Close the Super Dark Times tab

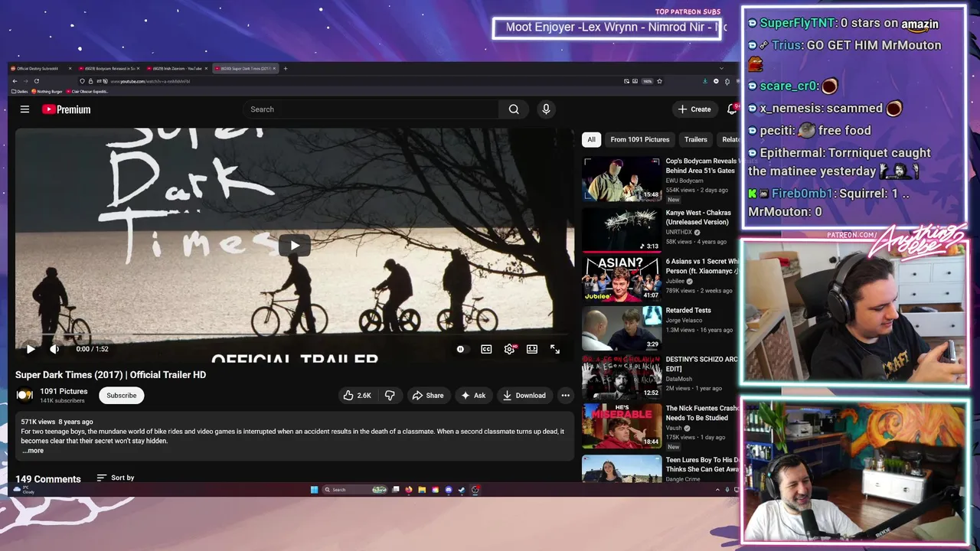tap(274, 68)
